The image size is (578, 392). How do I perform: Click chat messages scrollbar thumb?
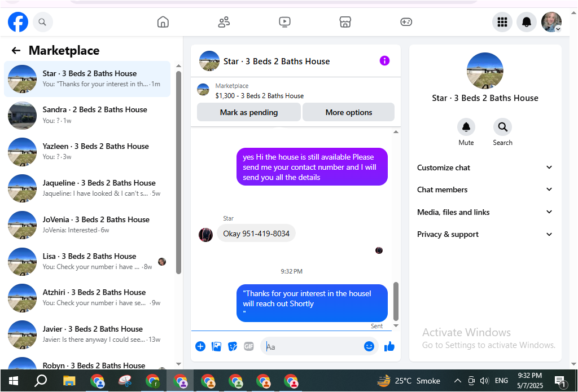(396, 301)
